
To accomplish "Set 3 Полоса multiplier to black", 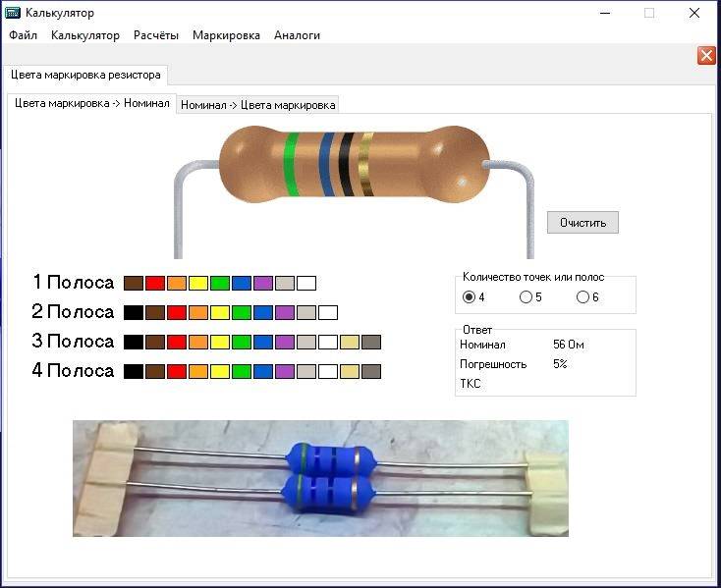I will (x=134, y=342).
